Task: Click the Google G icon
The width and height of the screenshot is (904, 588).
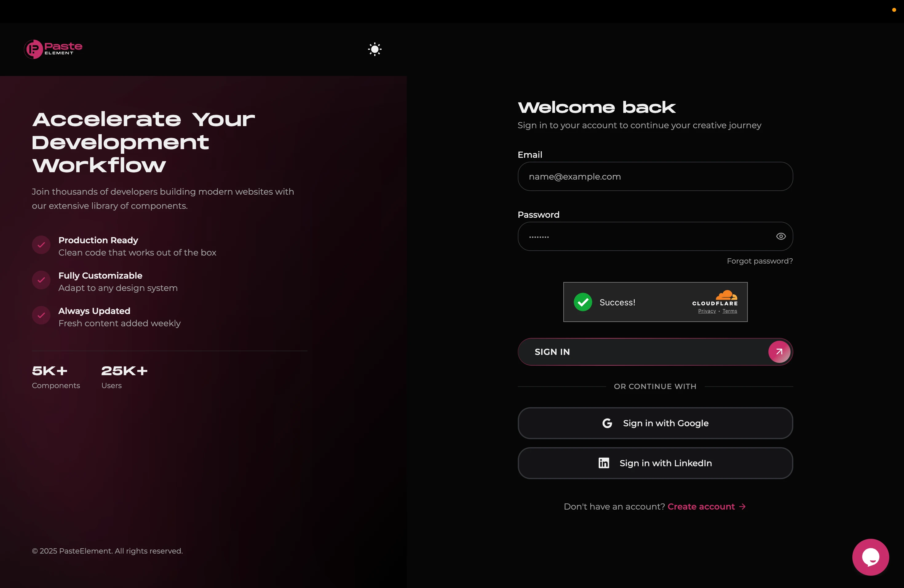Action: point(607,423)
